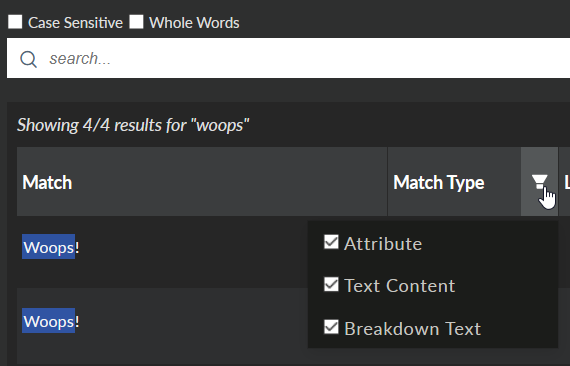
Task: Open the first highlighted Woops result
Action: click(49, 247)
